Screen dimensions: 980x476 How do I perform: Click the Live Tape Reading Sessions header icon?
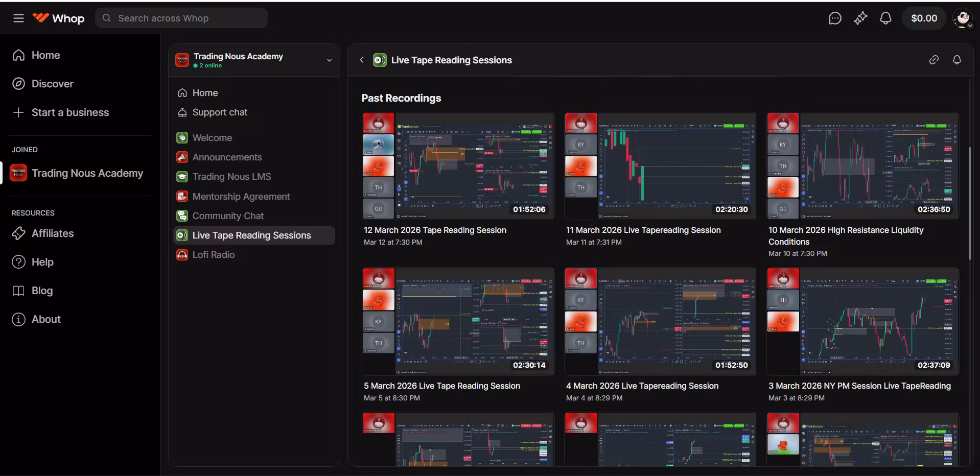(x=380, y=60)
